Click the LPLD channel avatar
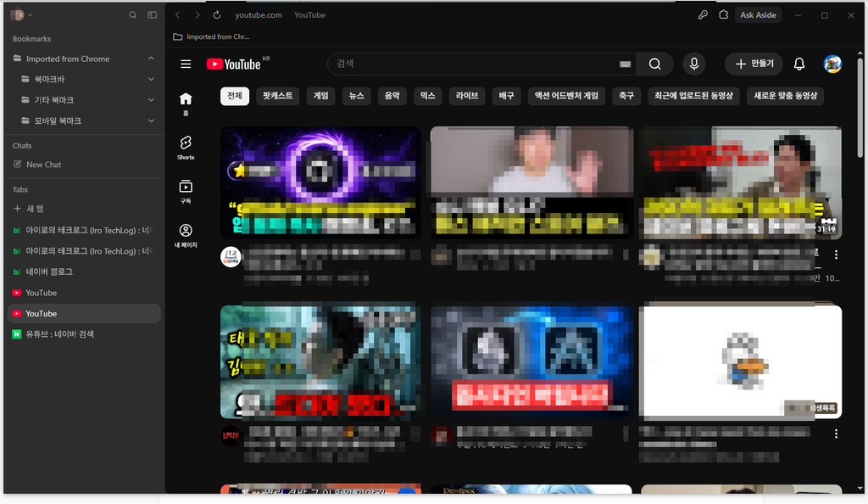The width and height of the screenshot is (868, 504). click(231, 436)
